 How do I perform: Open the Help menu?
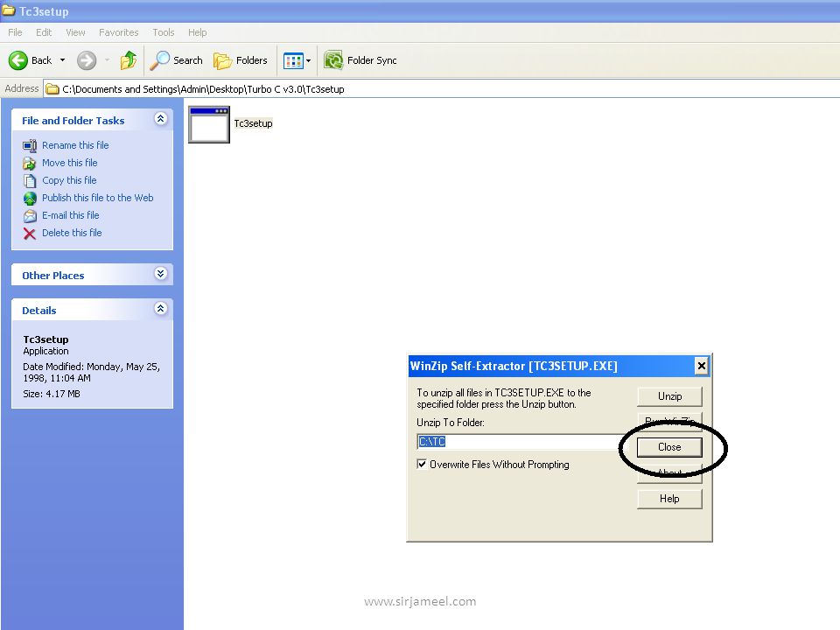(197, 32)
